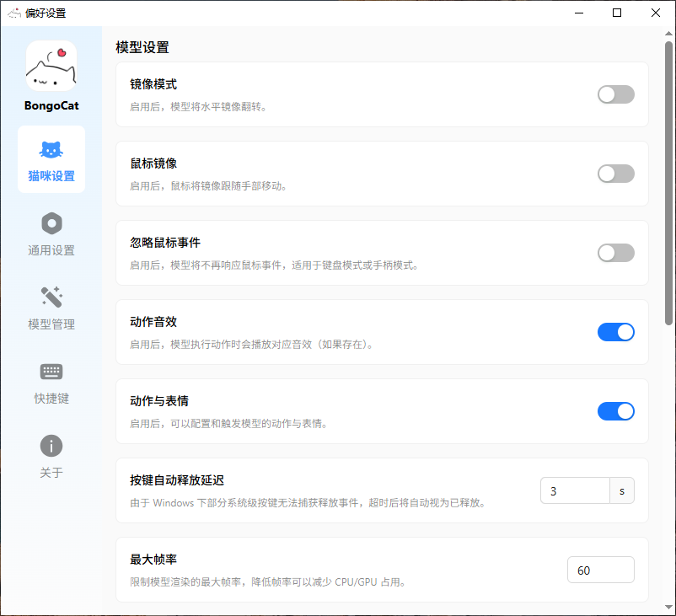676x616 pixels.
Task: Turn off 动作与表情 switch
Action: [615, 411]
